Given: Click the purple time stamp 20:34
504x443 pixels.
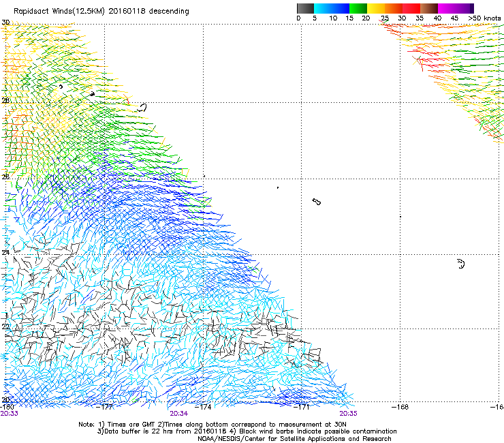Looking at the screenshot, I should click(179, 414).
